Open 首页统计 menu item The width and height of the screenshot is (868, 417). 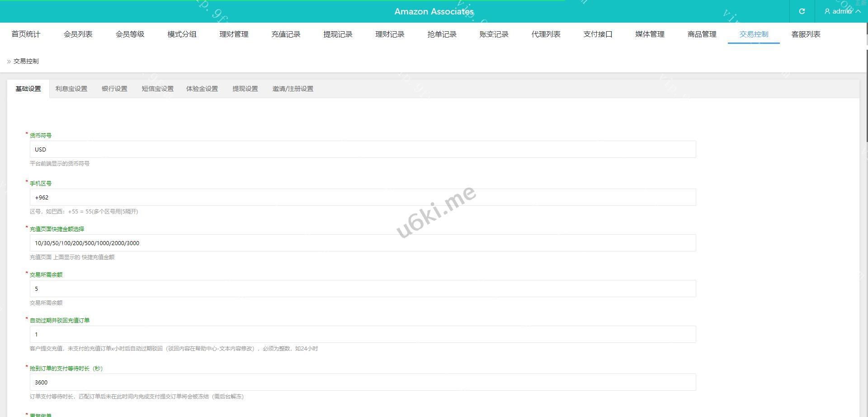coord(26,34)
